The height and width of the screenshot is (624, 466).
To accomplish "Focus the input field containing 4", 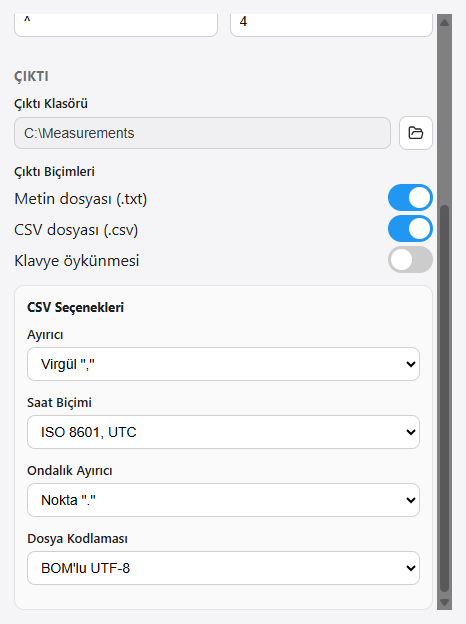I will pyautogui.click(x=331, y=24).
